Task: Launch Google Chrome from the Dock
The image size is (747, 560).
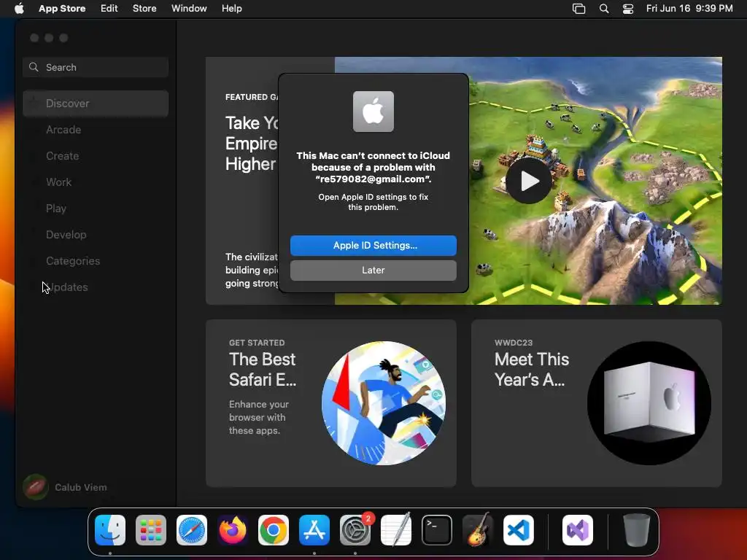Action: 273,529
